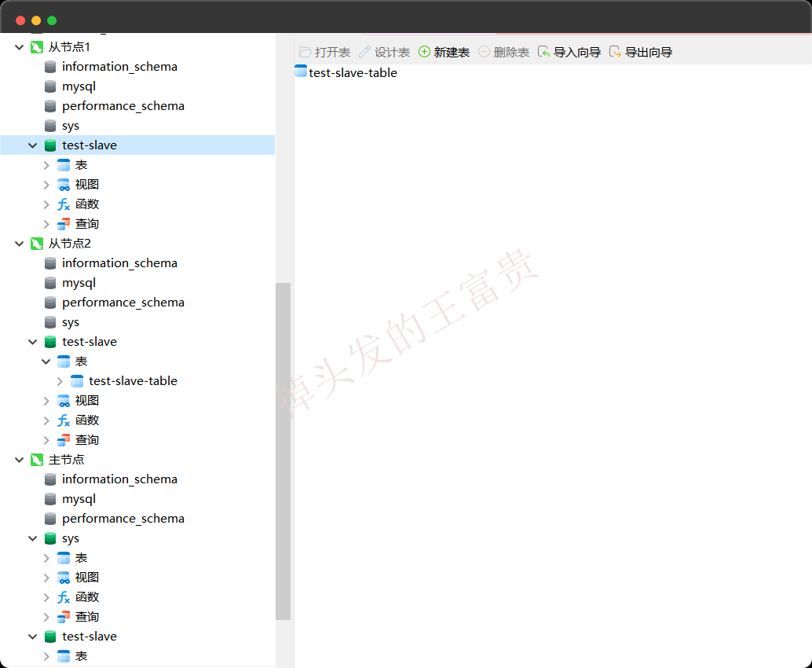Click the 设计表 pencil icon

[364, 52]
